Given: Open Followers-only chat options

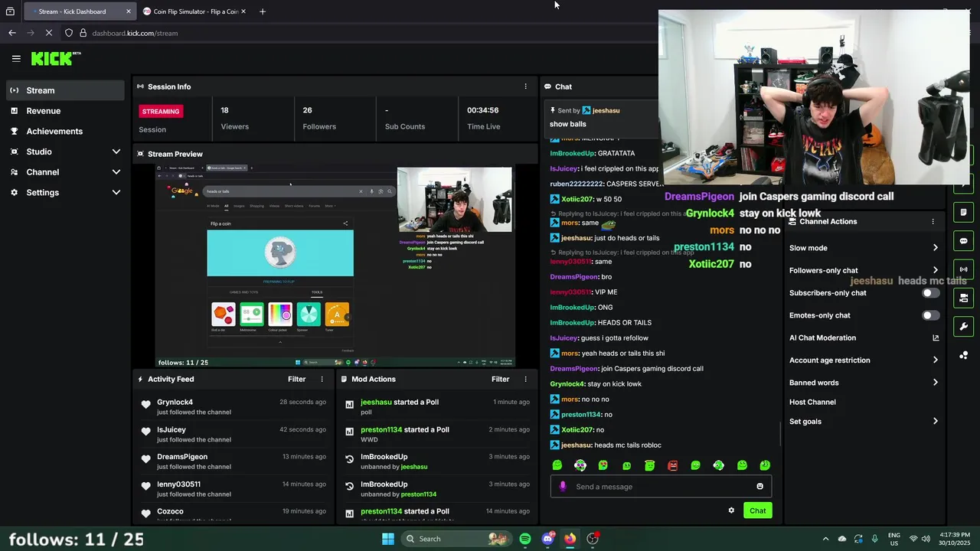Looking at the screenshot, I should [x=864, y=270].
